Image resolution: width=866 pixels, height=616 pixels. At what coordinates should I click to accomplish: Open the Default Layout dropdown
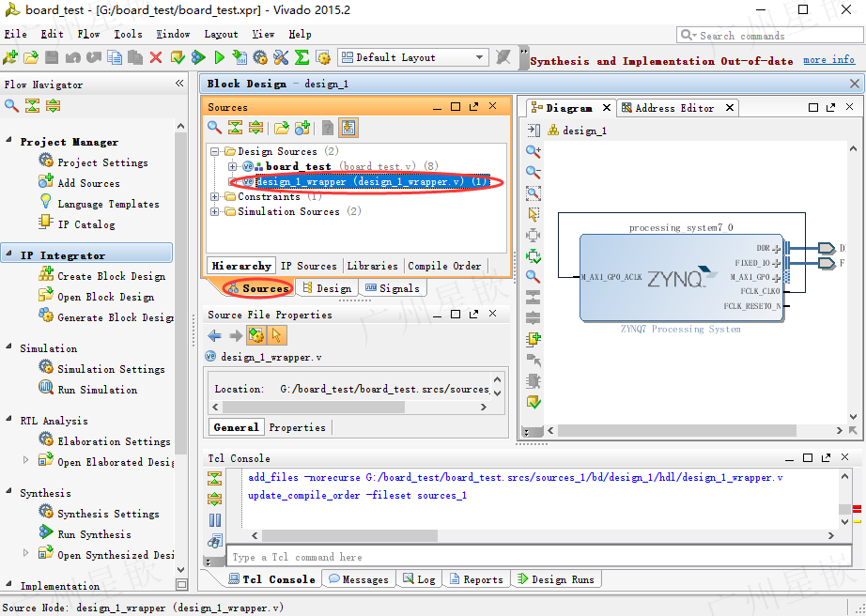click(413, 57)
